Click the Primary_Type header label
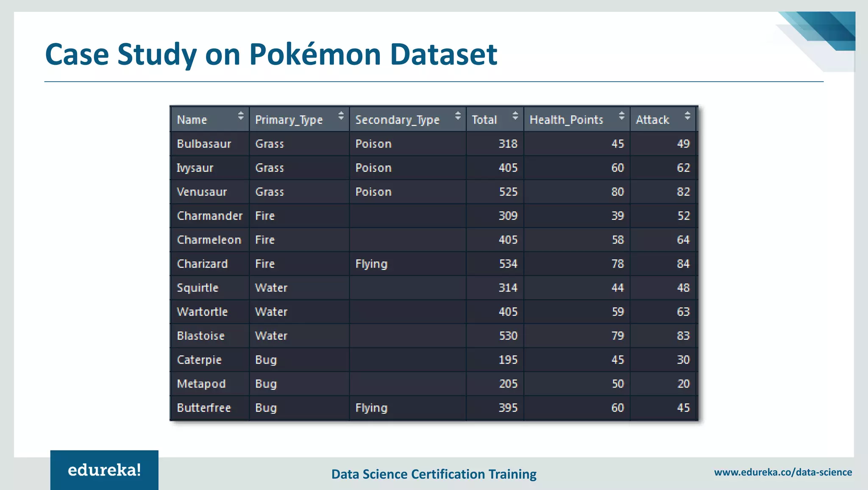The height and width of the screenshot is (490, 868). (289, 120)
